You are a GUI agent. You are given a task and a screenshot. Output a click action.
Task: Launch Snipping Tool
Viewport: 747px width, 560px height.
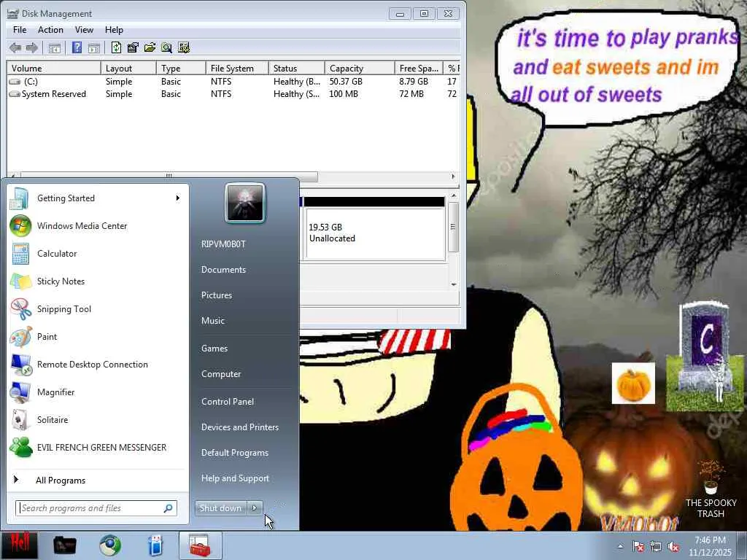point(98,309)
